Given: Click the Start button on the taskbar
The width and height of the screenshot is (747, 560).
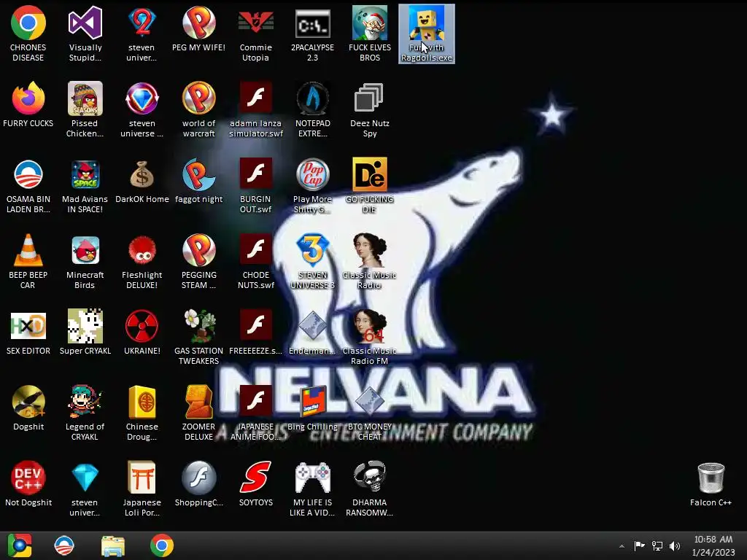Looking at the screenshot, I should click(x=20, y=545).
